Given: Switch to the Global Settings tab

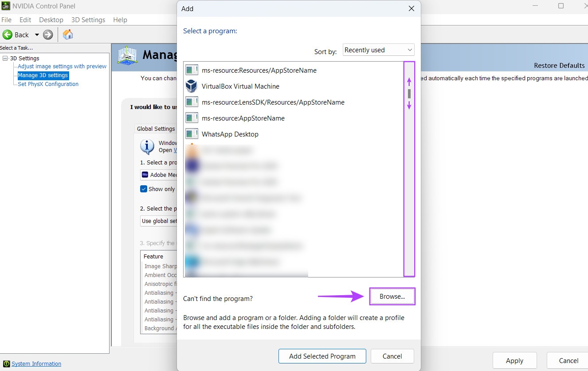Looking at the screenshot, I should [156, 129].
